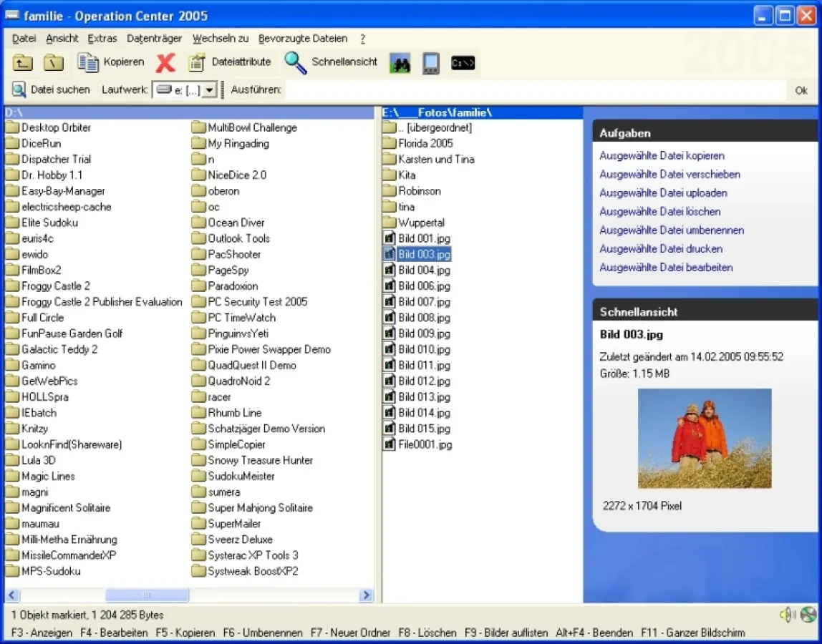
Task: Click the speaker icon in status bar
Action: pyautogui.click(x=788, y=615)
